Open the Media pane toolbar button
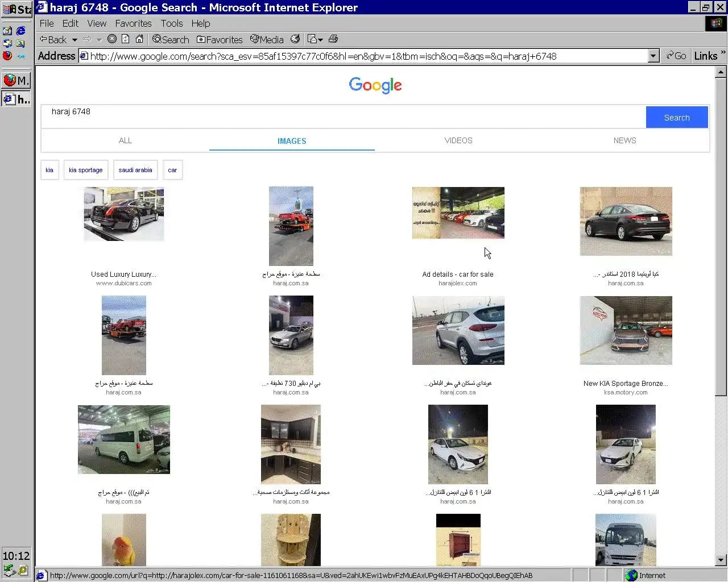Image resolution: width=728 pixels, height=582 pixels. tap(267, 39)
